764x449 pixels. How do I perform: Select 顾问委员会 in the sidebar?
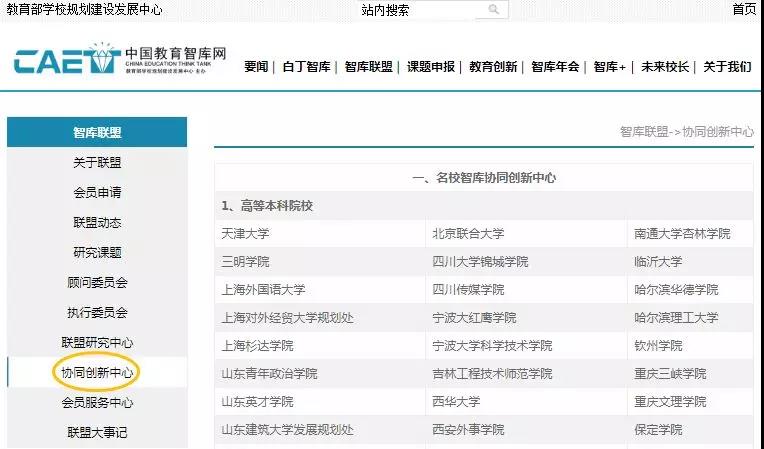tap(97, 282)
